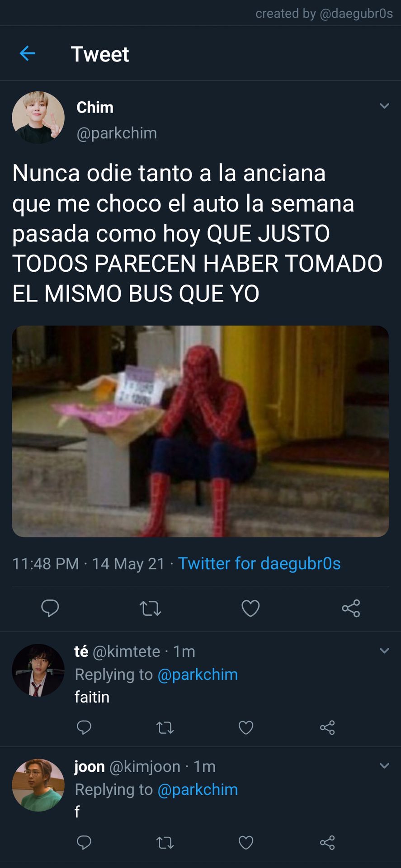Reply to joon's 'f' comment
The width and height of the screenshot is (401, 868).
(84, 843)
